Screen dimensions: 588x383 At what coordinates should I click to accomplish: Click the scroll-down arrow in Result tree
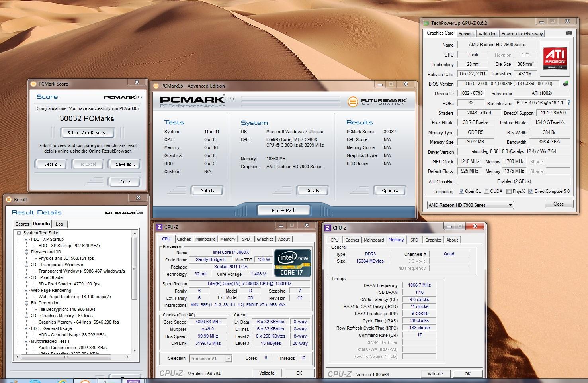(135, 350)
